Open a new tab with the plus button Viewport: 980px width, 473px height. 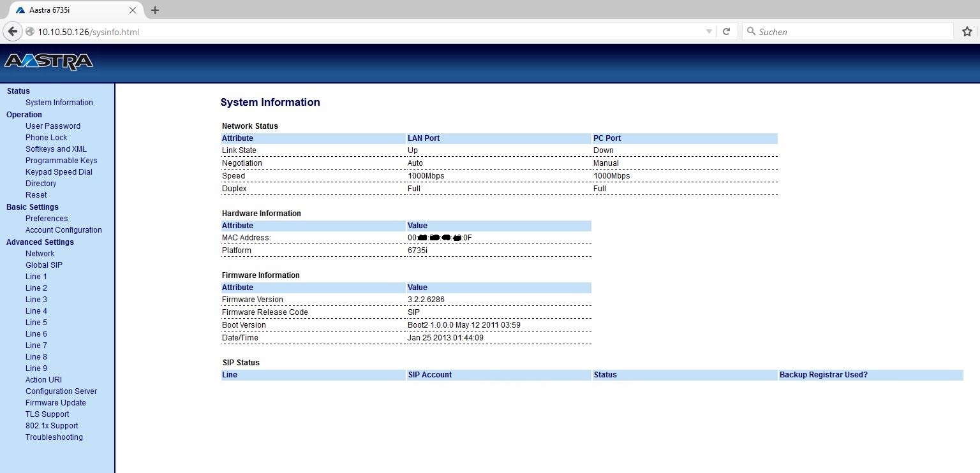tap(154, 10)
